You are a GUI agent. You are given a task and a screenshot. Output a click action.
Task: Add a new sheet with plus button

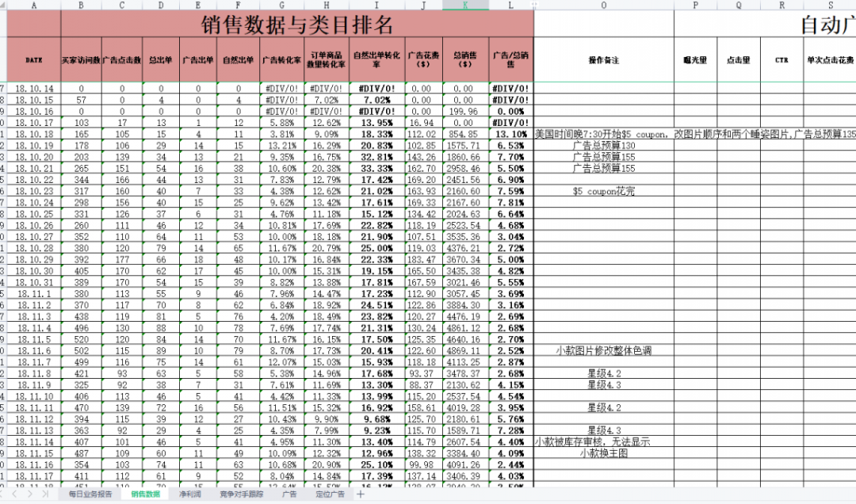pyautogui.click(x=361, y=494)
